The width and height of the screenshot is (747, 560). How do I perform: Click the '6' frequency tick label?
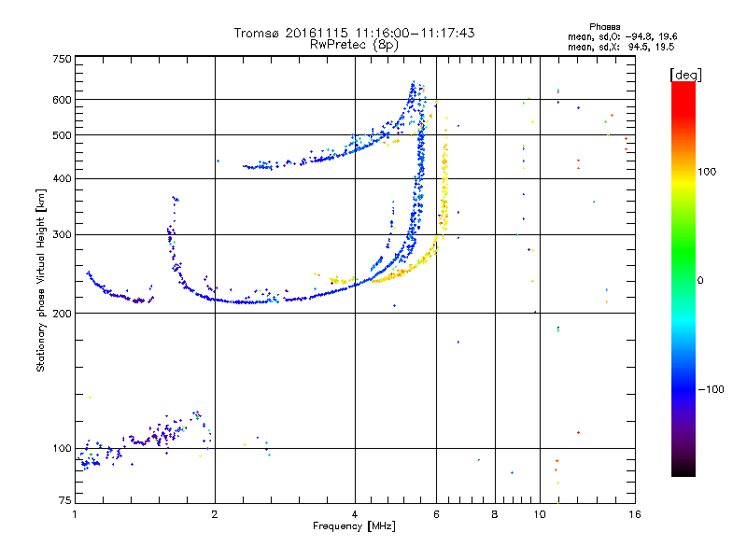click(436, 514)
